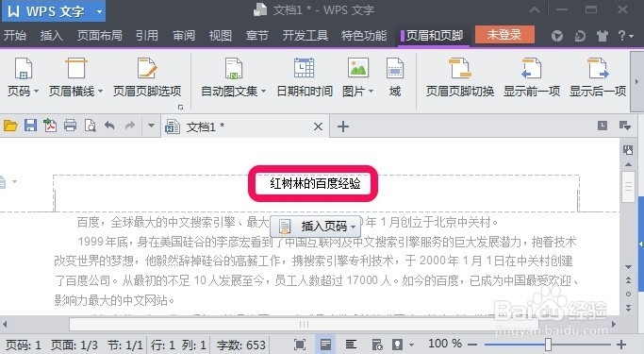Open the skin shirt icon in title bar
This screenshot has height=354, width=644.
click(x=603, y=36)
